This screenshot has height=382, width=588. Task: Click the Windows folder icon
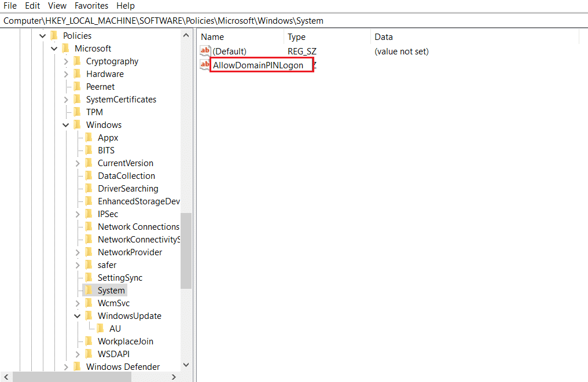(x=77, y=125)
